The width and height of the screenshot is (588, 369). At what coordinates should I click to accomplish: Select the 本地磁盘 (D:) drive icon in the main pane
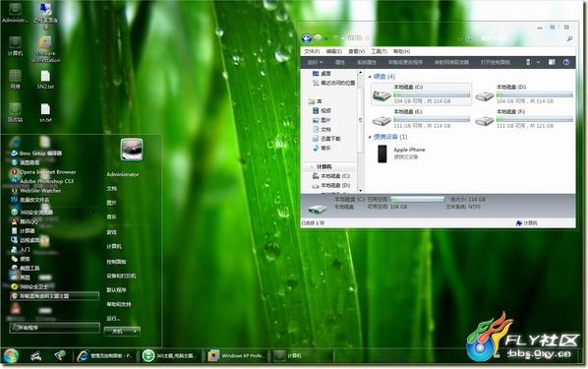click(485, 96)
